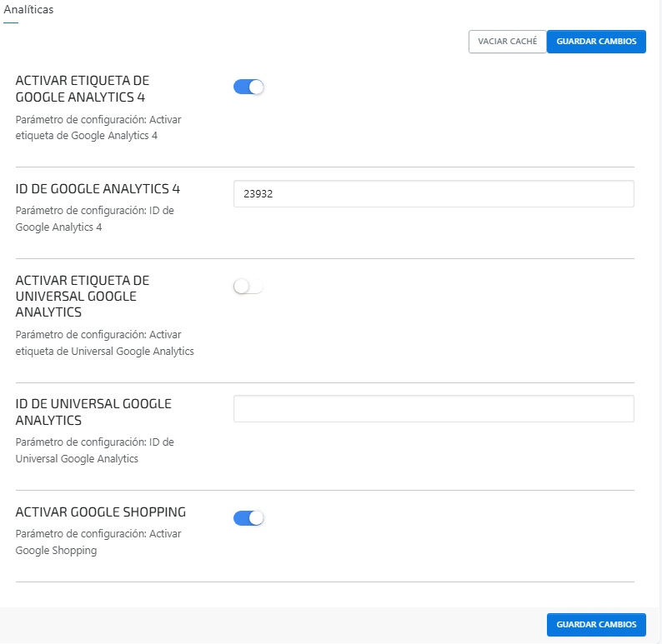662x644 pixels.
Task: Click the Vaciar Caché button
Action: tap(507, 42)
